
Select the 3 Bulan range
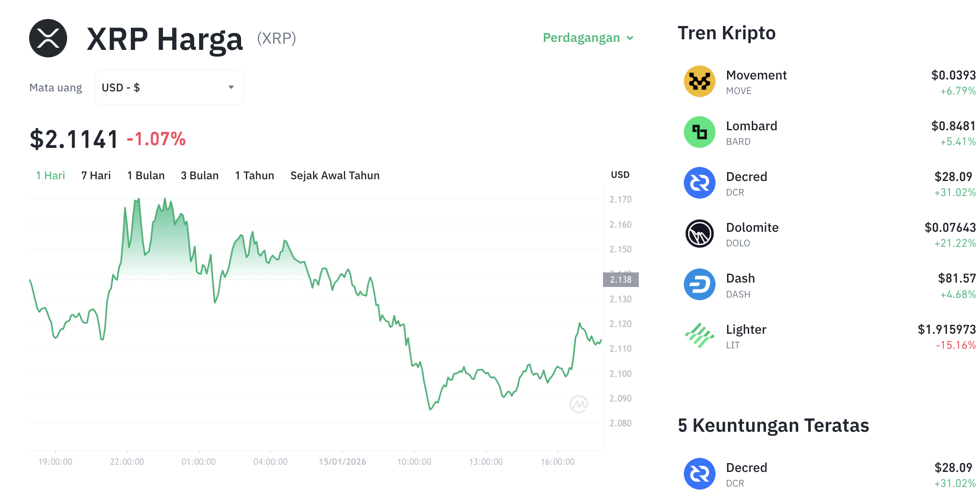coord(200,175)
